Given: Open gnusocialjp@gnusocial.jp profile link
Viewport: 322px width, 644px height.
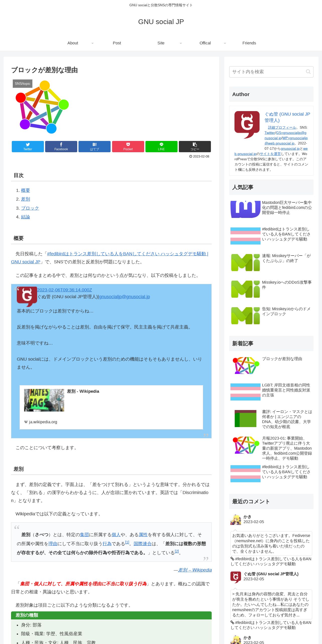Looking at the screenshot, I should [124, 297].
